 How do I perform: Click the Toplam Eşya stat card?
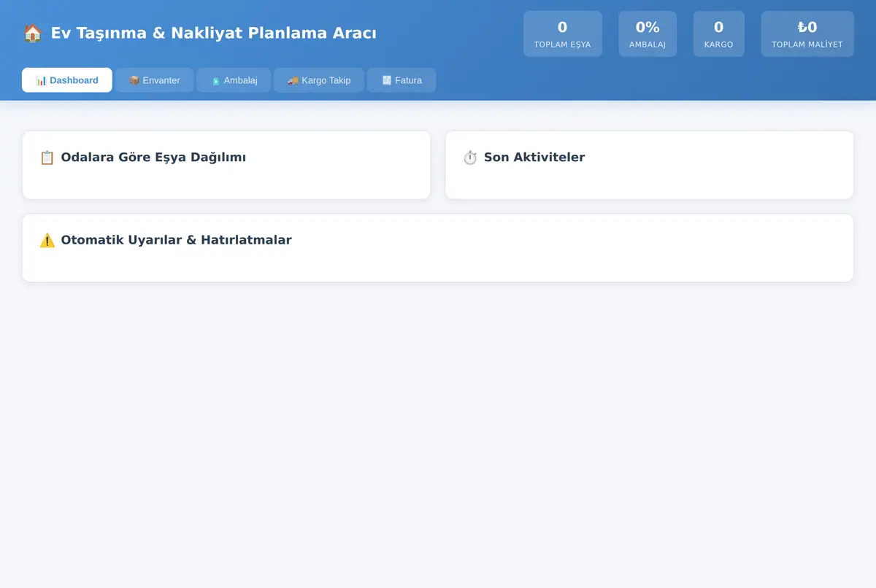(x=563, y=34)
